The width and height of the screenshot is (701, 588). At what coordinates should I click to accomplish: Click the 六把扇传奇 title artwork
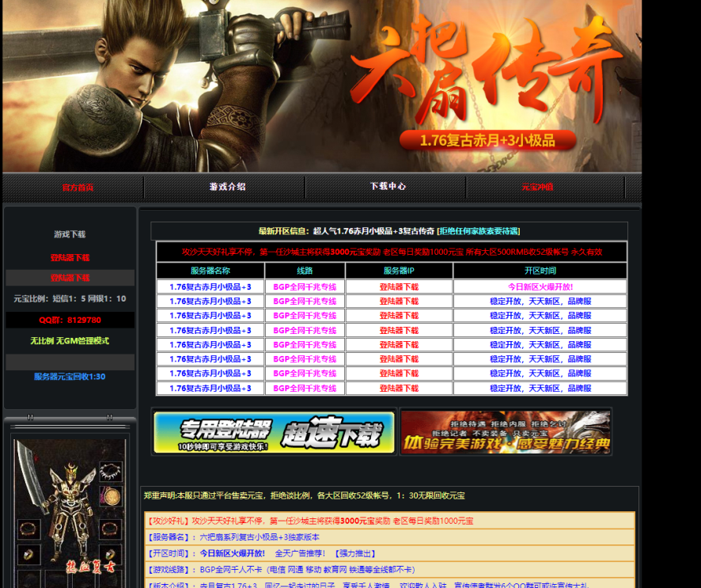(x=485, y=70)
